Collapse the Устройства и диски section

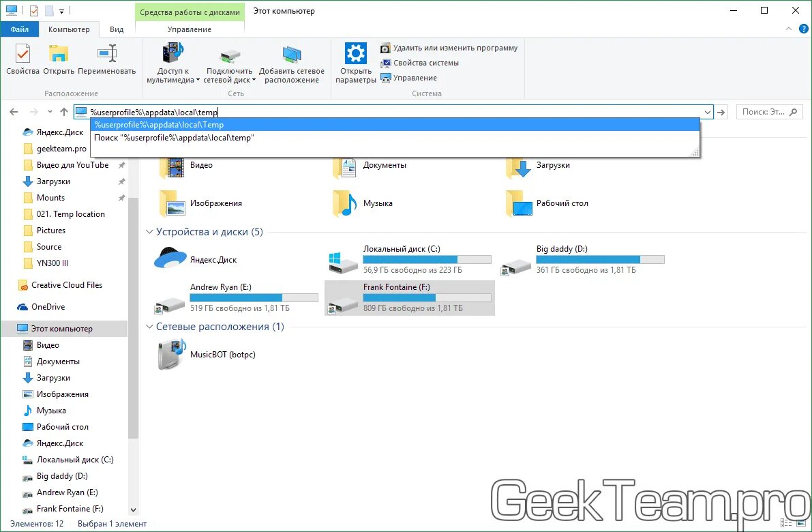point(149,232)
